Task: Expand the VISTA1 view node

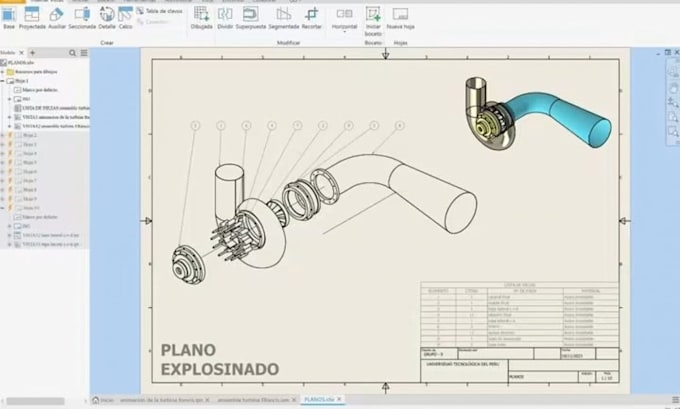Action: 10,117
